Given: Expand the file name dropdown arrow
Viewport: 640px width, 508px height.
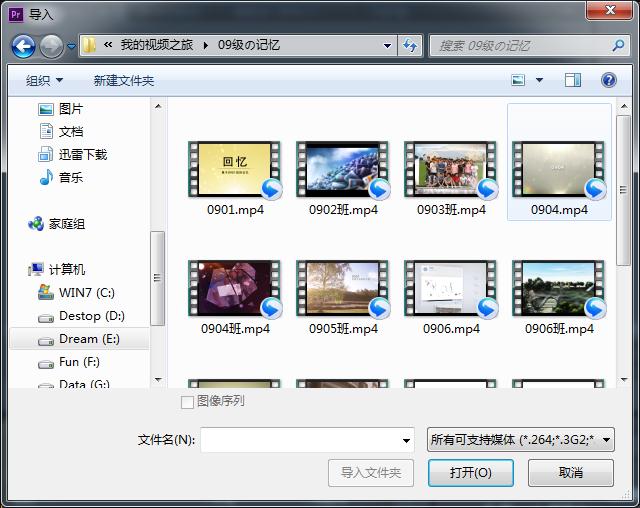Looking at the screenshot, I should tap(406, 440).
